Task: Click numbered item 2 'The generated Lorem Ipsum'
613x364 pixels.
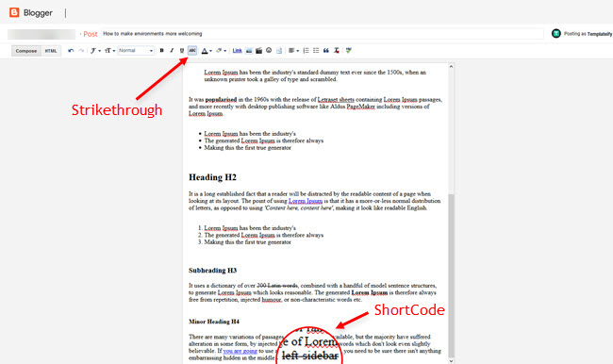Action: click(263, 236)
